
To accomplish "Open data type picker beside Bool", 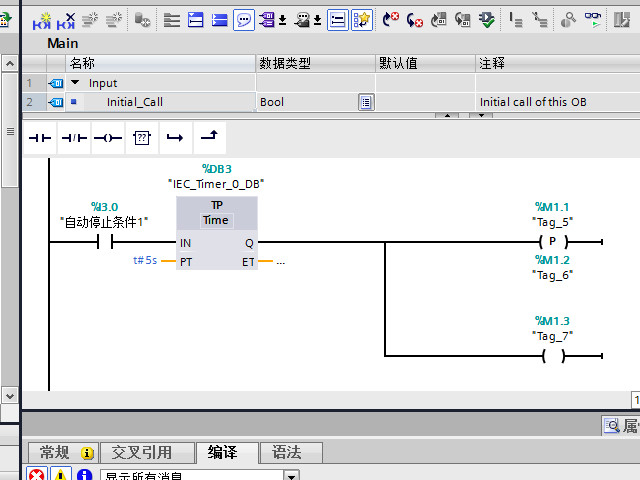I will 366,102.
